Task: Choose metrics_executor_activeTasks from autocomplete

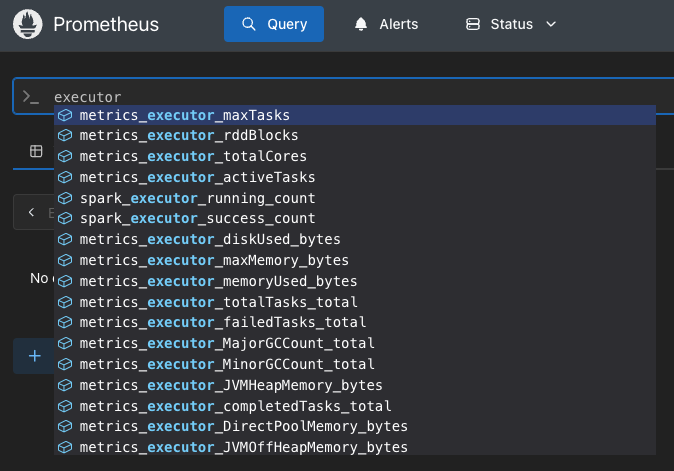Action: click(x=355, y=177)
